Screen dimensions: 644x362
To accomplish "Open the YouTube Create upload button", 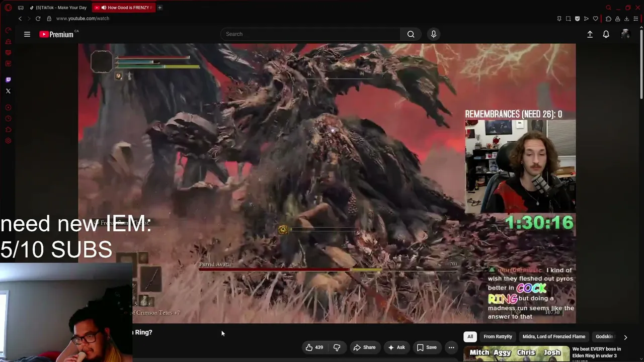I will click(x=590, y=34).
